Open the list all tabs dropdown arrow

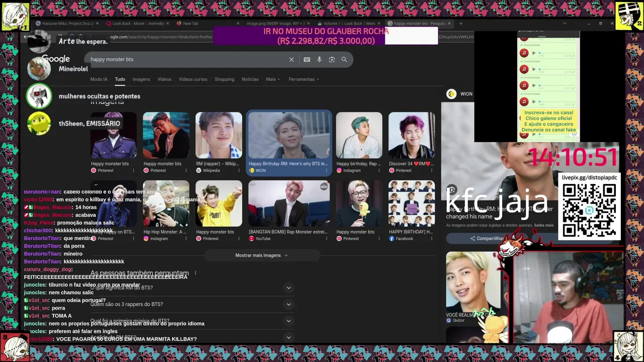click(564, 23)
